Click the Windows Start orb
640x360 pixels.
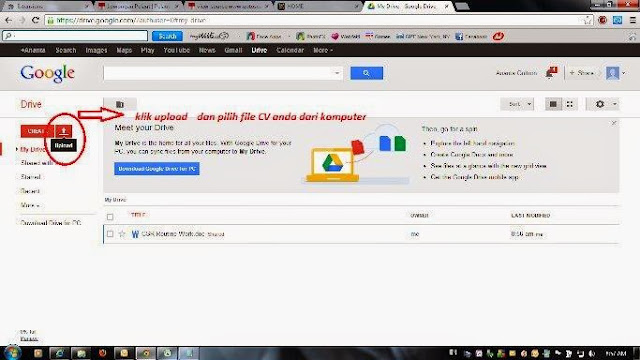point(13,353)
